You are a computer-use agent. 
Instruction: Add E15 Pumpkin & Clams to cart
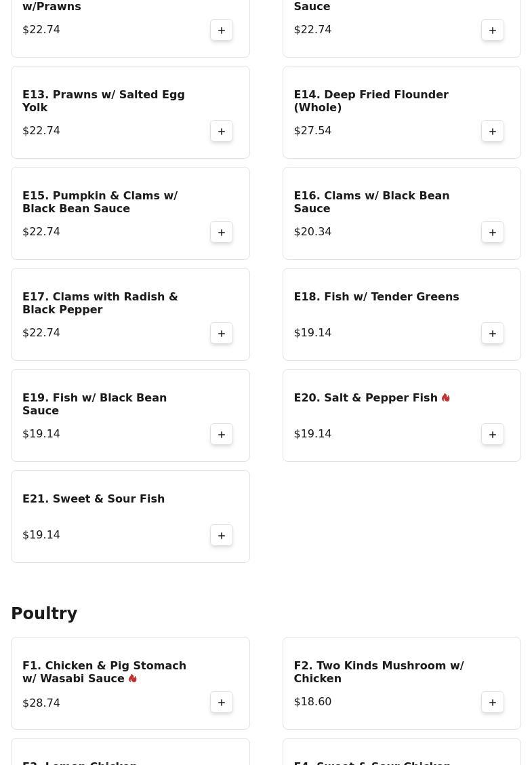tap(222, 232)
